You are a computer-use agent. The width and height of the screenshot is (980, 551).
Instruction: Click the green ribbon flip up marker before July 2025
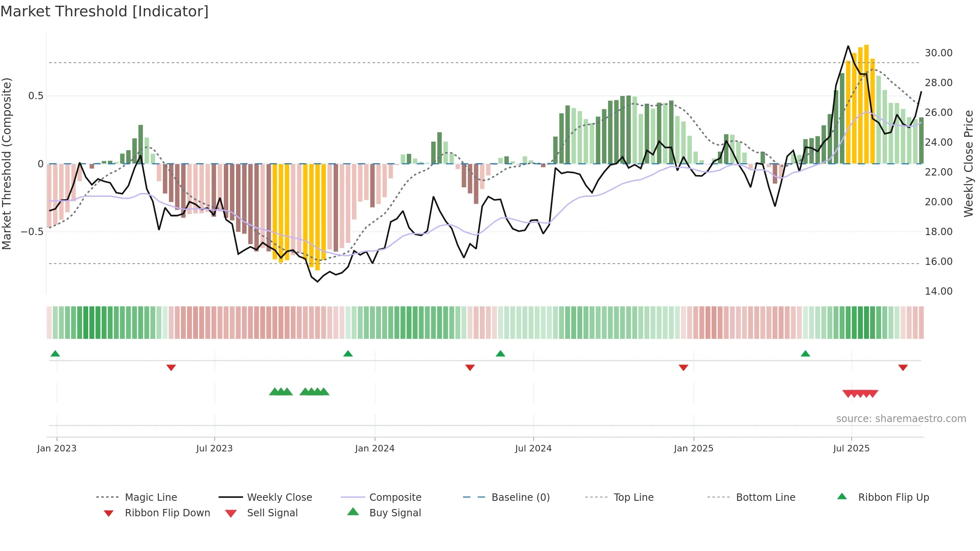[806, 353]
